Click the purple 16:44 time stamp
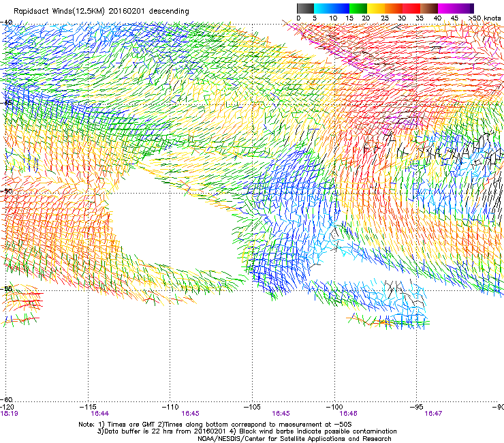Screen dimensions: 504x443 (x=100, y=414)
